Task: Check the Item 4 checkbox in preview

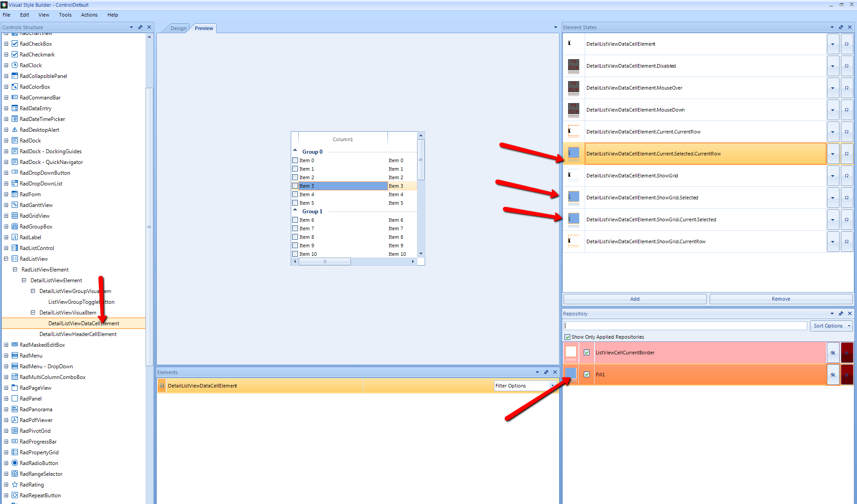Action: click(x=295, y=194)
